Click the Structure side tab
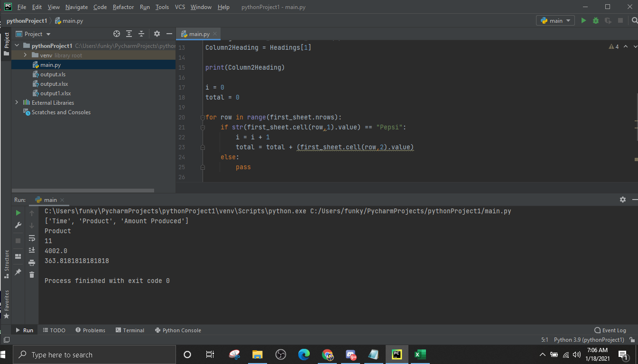 [7, 264]
